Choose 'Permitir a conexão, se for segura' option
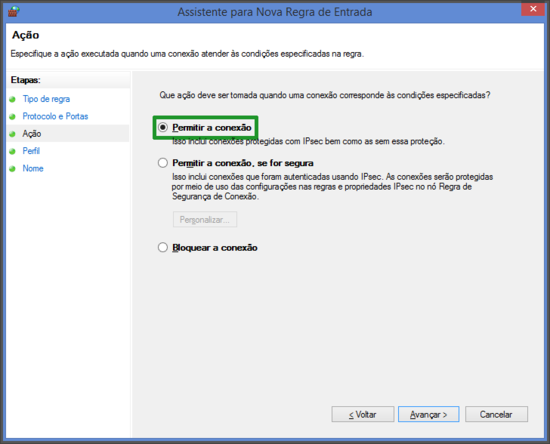Image resolution: width=550 pixels, height=444 pixels. [x=163, y=163]
